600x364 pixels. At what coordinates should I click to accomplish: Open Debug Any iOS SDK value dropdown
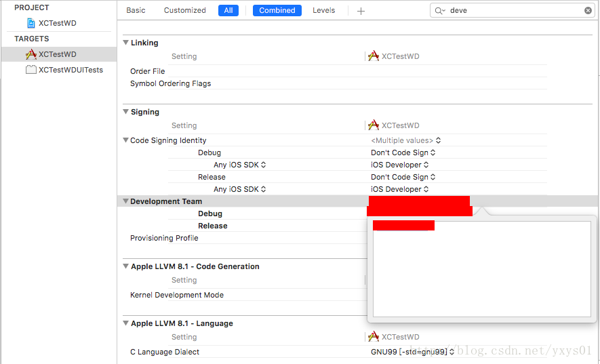click(x=399, y=165)
